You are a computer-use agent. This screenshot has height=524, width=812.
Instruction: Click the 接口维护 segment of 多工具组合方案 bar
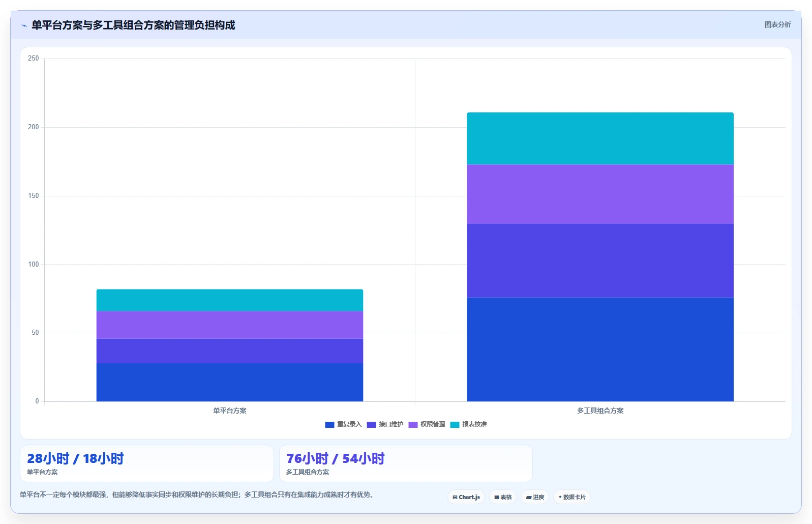coord(600,260)
